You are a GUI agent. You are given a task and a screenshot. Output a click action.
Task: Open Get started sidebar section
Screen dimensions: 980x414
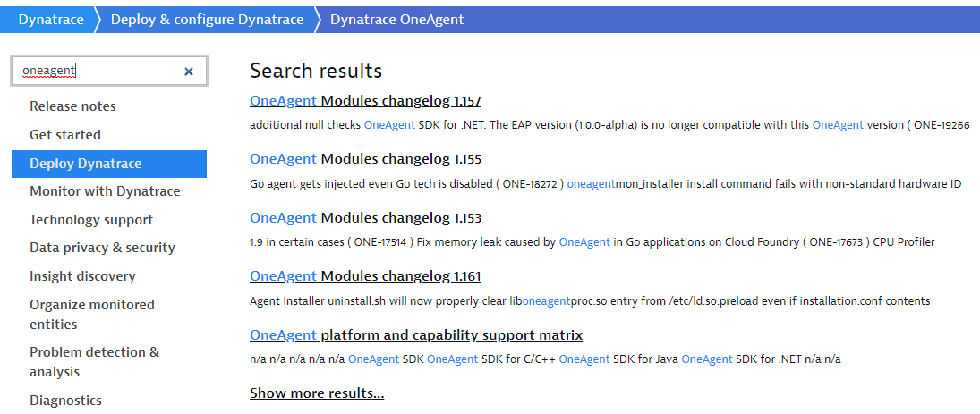coord(65,135)
